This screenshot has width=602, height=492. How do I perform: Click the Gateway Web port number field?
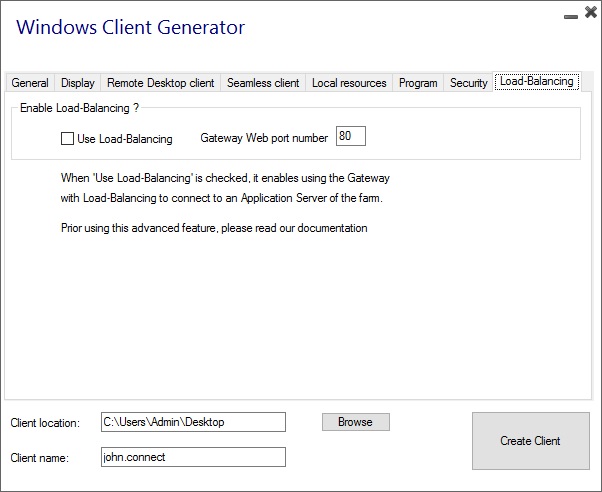tap(351, 137)
